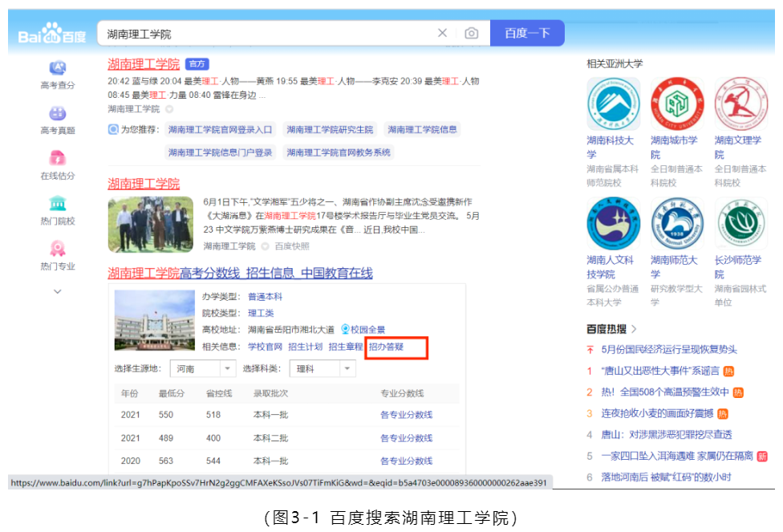783x532 pixels.
Task: Click the 百度一下 search button
Action: point(527,33)
